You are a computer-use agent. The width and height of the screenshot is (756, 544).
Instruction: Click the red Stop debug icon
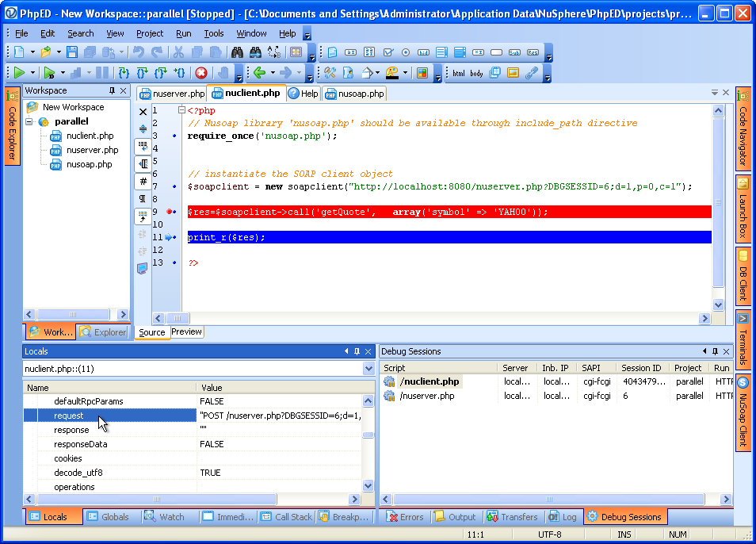point(201,73)
